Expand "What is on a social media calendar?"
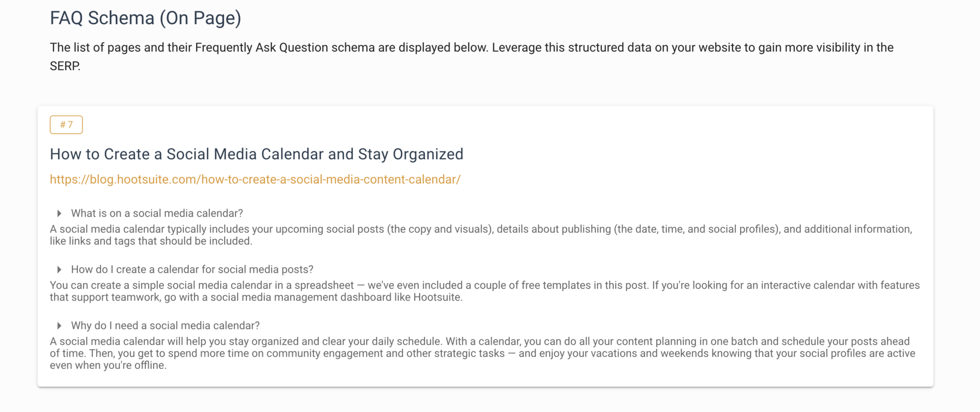Screen dimensions: 980x412 click(x=157, y=213)
